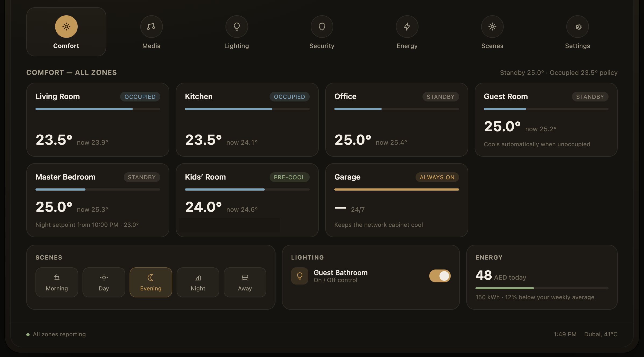644x357 pixels.
Task: Activate the Night scene
Action: pos(198,282)
